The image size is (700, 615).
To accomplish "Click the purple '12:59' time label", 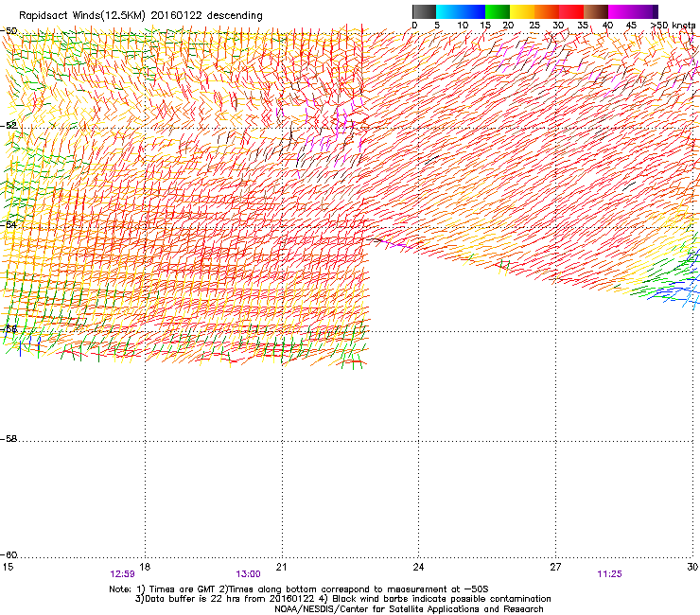I will [122, 574].
